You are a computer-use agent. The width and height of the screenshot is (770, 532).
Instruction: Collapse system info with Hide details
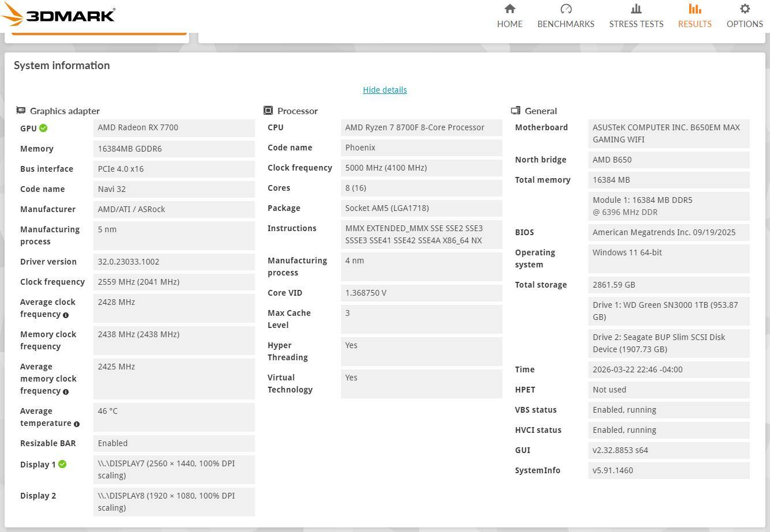385,90
